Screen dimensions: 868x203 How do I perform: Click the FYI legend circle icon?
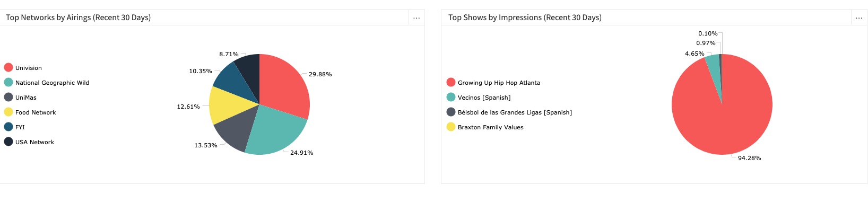coord(8,127)
